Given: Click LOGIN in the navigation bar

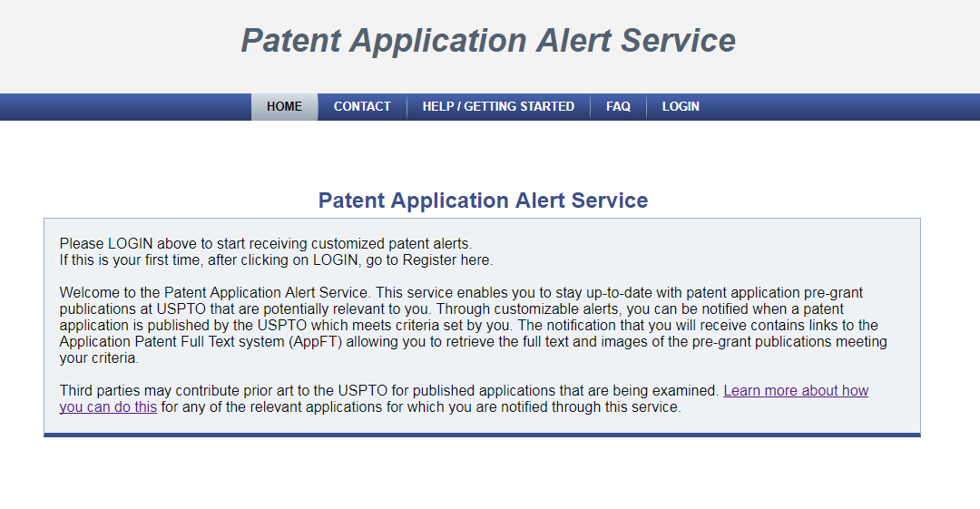Looking at the screenshot, I should [x=681, y=107].
